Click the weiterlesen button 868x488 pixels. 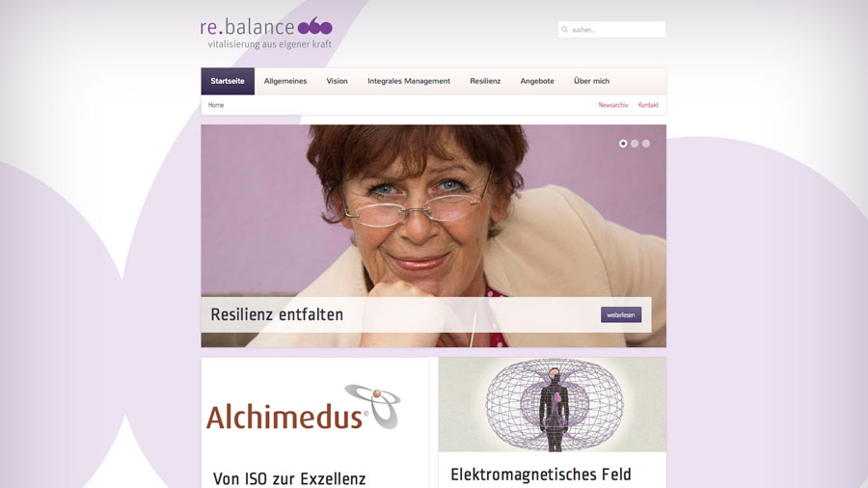point(621,314)
